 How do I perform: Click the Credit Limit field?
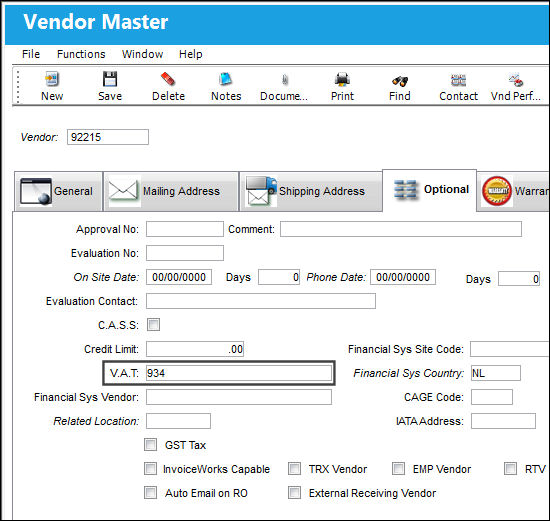click(x=195, y=349)
